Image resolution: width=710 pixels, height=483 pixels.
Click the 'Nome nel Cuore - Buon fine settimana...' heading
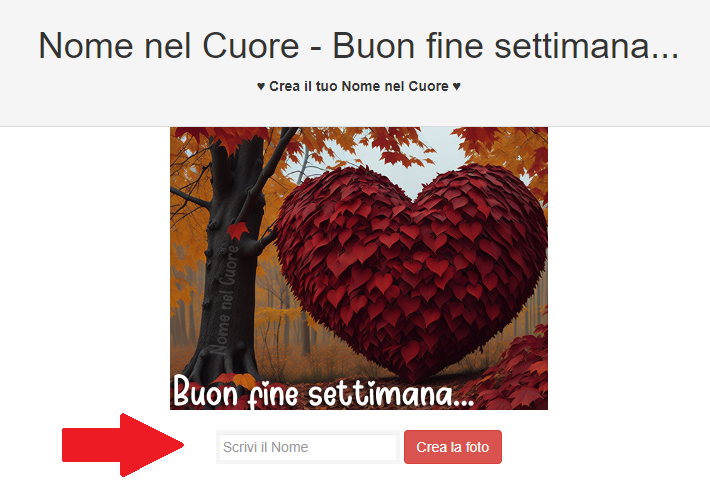click(359, 45)
